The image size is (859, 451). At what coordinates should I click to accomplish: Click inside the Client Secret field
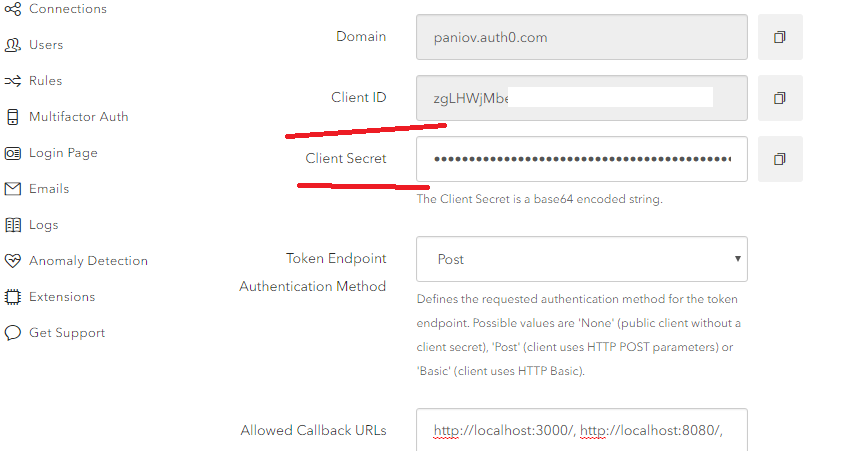(x=582, y=159)
